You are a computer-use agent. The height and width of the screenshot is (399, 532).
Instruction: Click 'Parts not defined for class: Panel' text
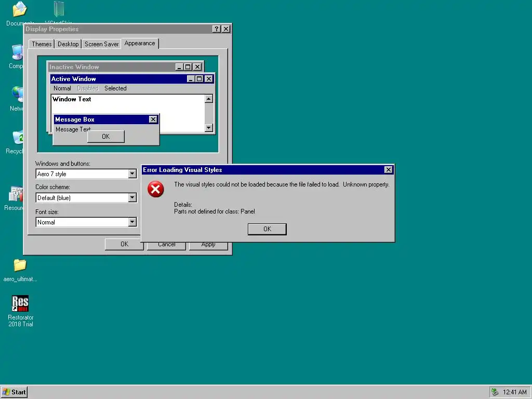point(215,211)
